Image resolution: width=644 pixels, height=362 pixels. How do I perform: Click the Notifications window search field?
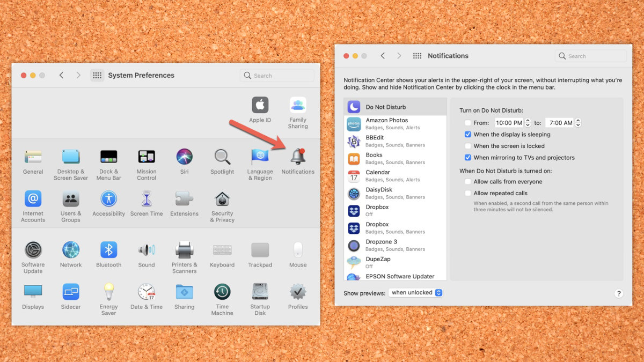point(591,56)
